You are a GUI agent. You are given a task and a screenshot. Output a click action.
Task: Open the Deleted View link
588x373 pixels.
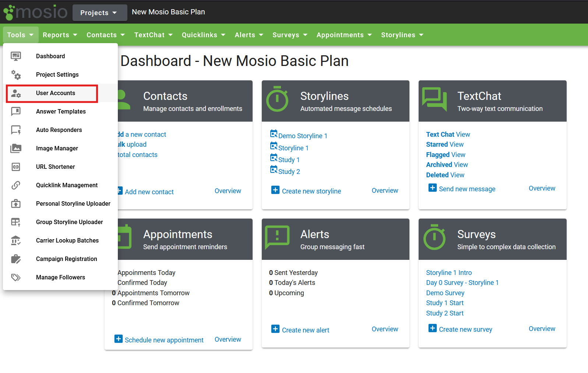click(445, 175)
